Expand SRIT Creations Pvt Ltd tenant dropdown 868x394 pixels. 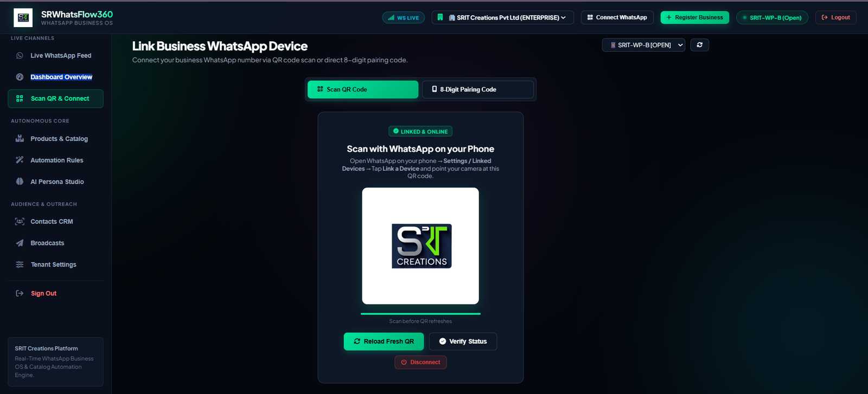503,17
